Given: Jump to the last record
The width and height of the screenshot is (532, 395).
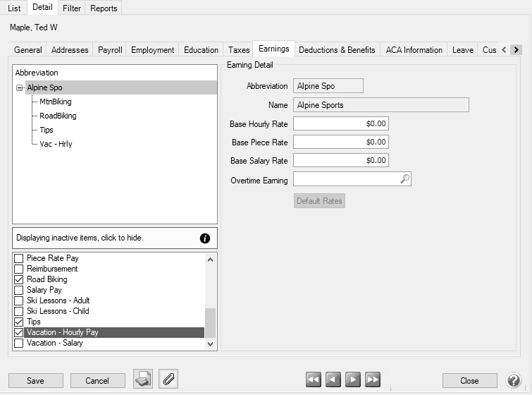Looking at the screenshot, I should (373, 380).
